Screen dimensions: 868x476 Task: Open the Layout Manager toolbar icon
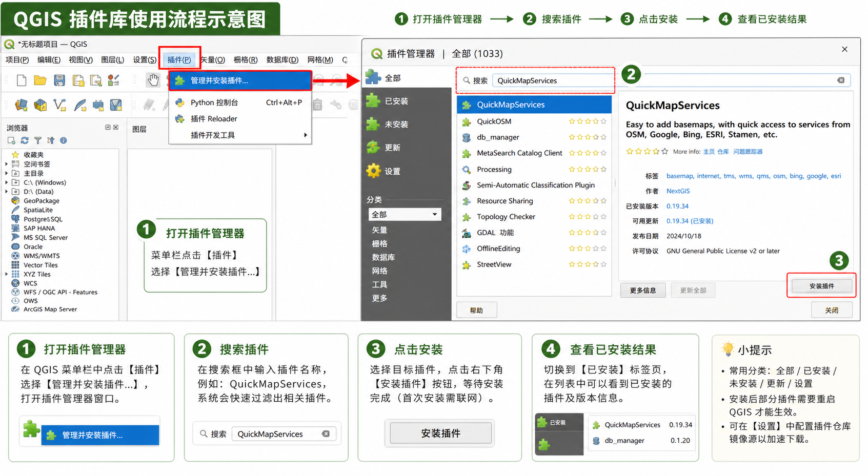pyautogui.click(x=96, y=80)
